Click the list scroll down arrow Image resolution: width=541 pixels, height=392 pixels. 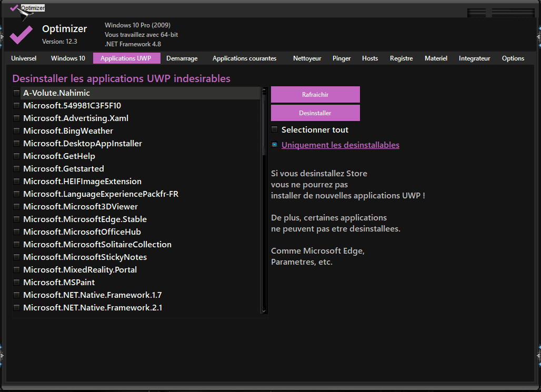coord(264,311)
